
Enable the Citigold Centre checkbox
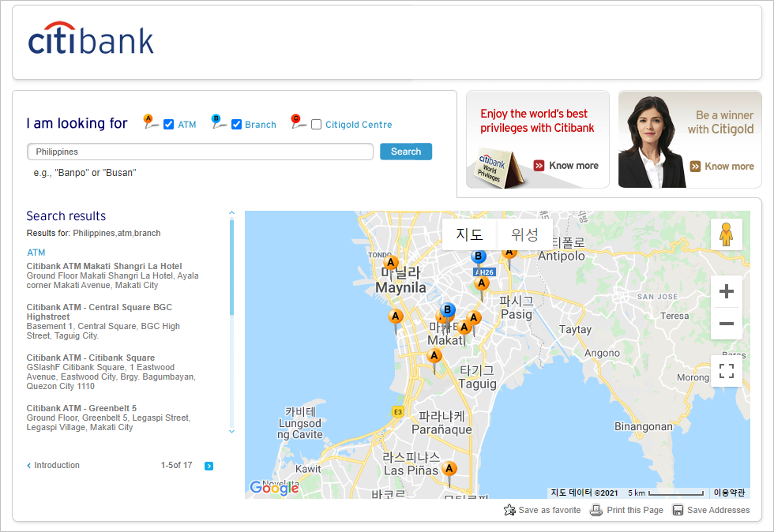click(x=317, y=125)
